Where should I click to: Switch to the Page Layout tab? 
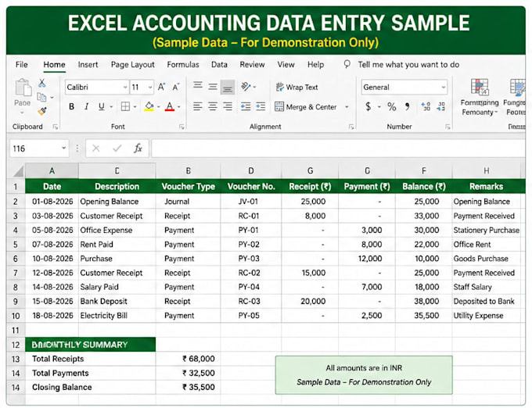(x=133, y=64)
